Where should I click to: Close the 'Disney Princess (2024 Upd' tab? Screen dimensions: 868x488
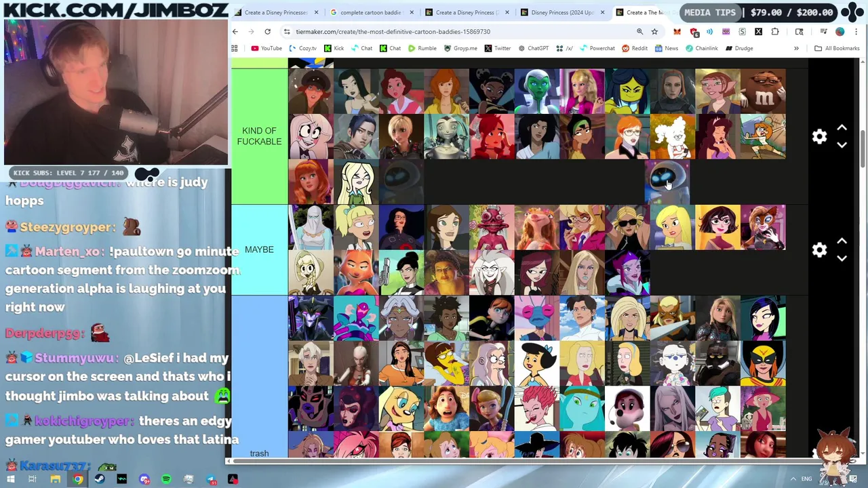(602, 12)
